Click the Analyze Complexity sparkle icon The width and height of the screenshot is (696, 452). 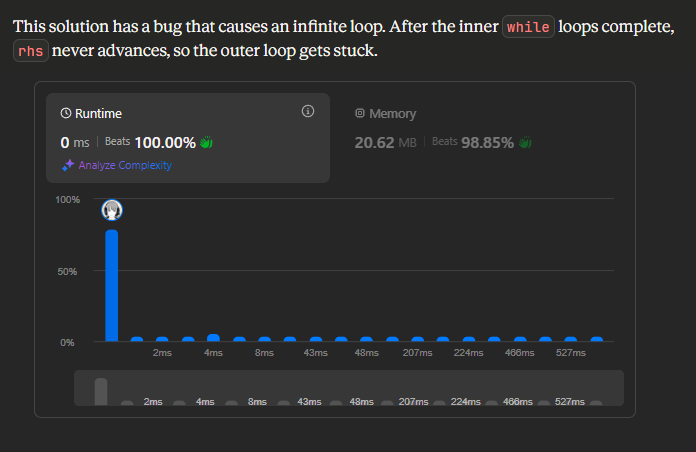coord(68,165)
